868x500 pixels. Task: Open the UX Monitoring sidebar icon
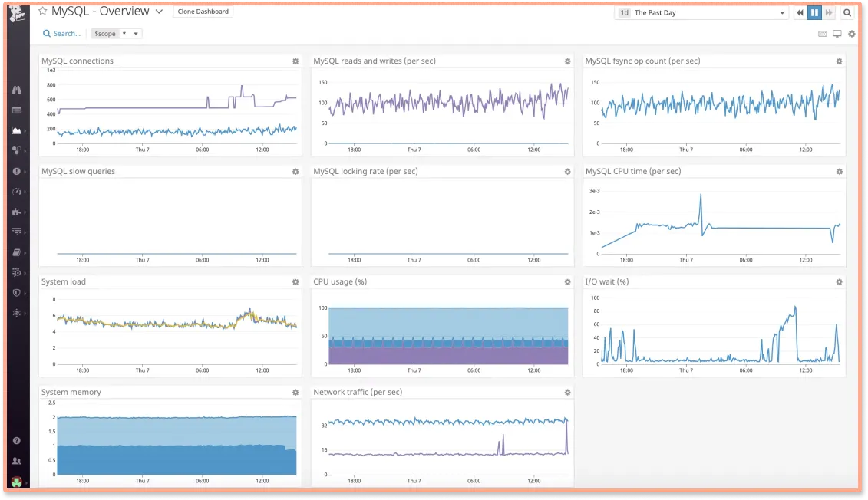click(x=17, y=313)
